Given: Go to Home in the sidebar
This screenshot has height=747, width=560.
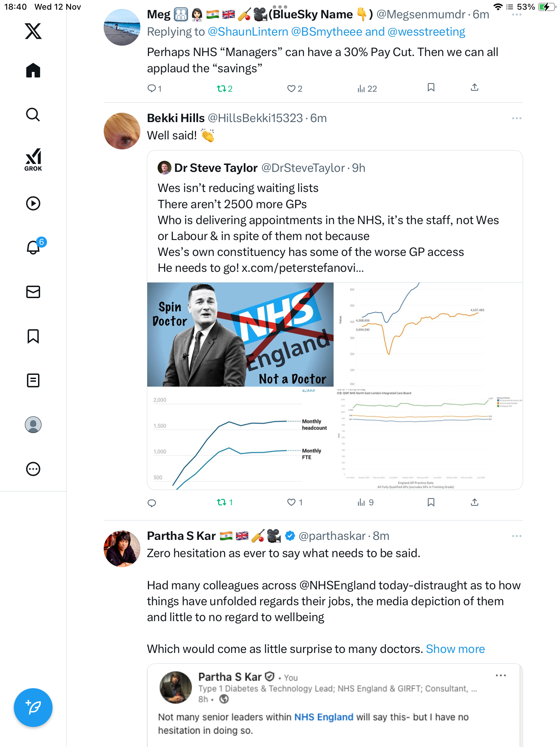Looking at the screenshot, I should (33, 71).
